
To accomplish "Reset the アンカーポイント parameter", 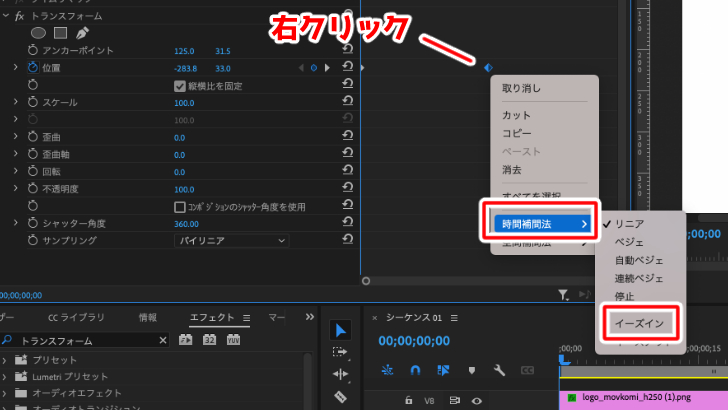I will pos(347,49).
